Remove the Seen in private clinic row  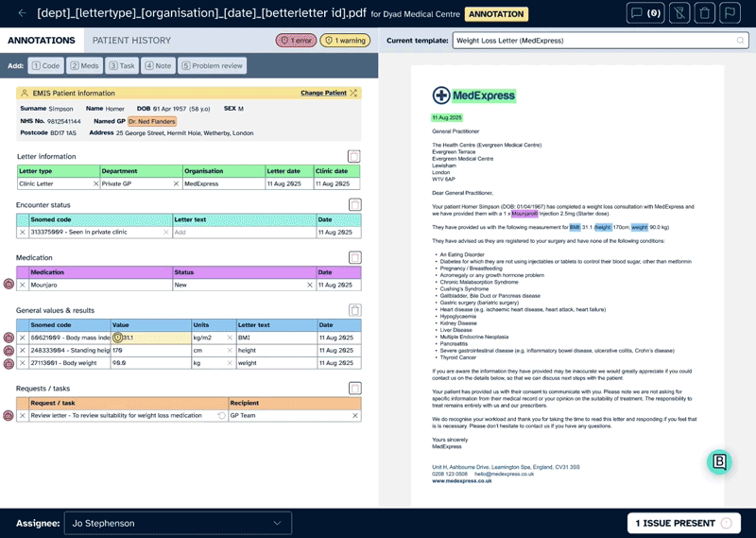[x=22, y=232]
